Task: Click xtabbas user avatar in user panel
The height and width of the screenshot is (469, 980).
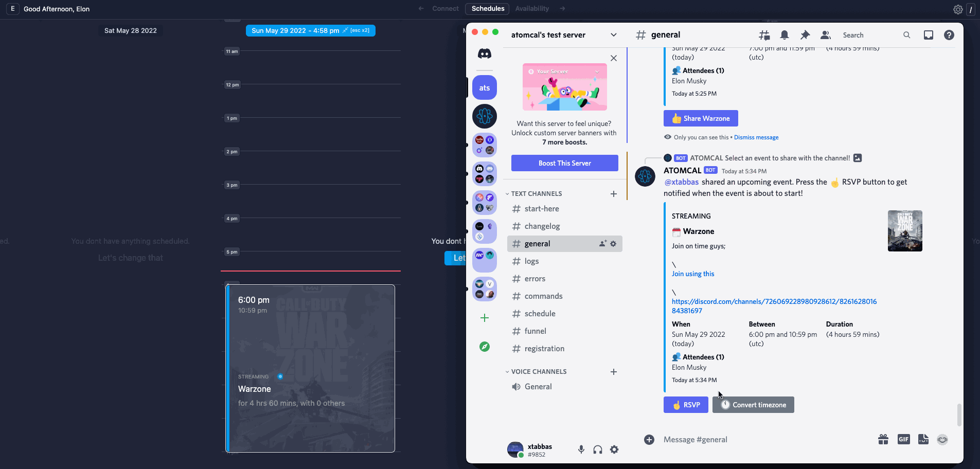Action: tap(515, 449)
